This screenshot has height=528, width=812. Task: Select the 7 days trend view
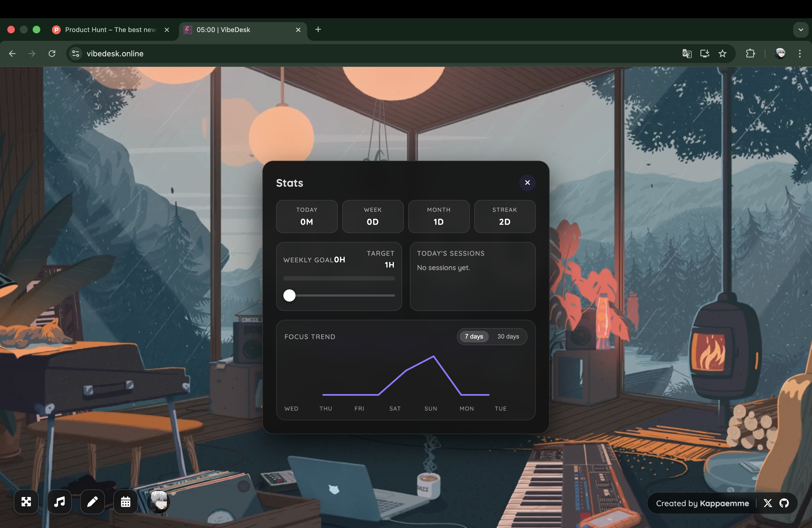click(474, 336)
